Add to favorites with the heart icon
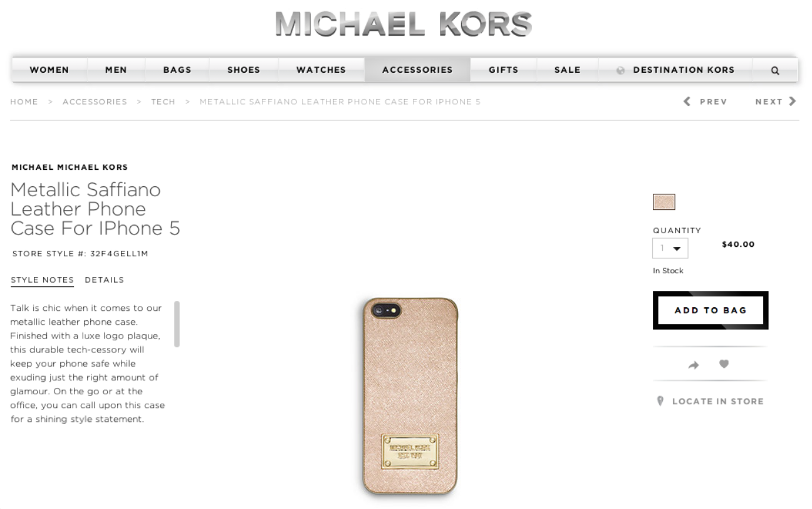The width and height of the screenshot is (812, 509). (x=724, y=364)
